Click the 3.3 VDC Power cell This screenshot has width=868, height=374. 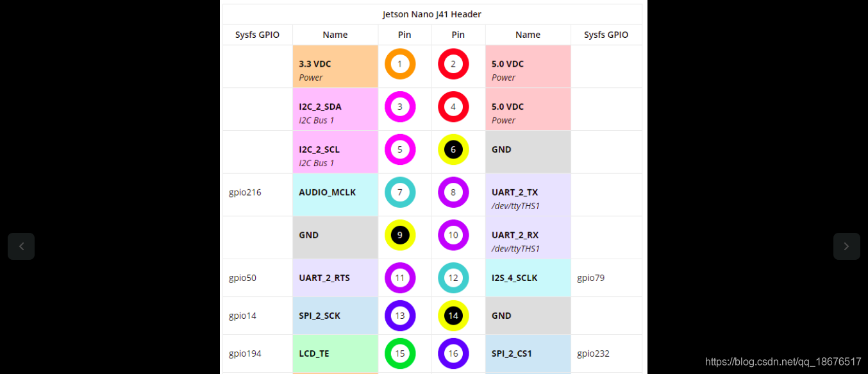pos(335,67)
